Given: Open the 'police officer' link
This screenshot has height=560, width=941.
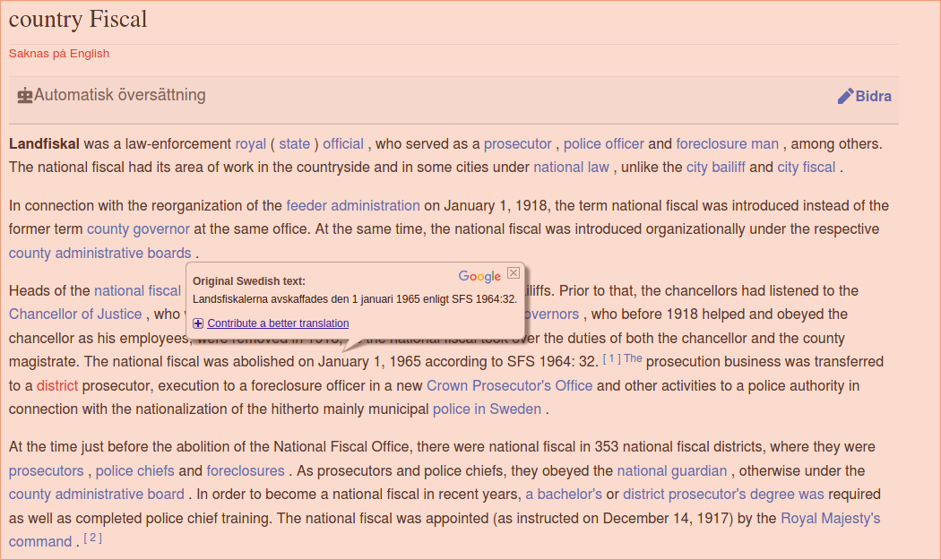Looking at the screenshot, I should (604, 143).
